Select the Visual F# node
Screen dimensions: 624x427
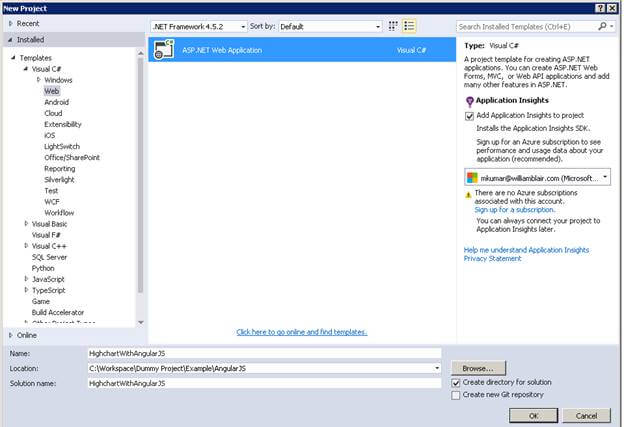pyautogui.click(x=46, y=235)
